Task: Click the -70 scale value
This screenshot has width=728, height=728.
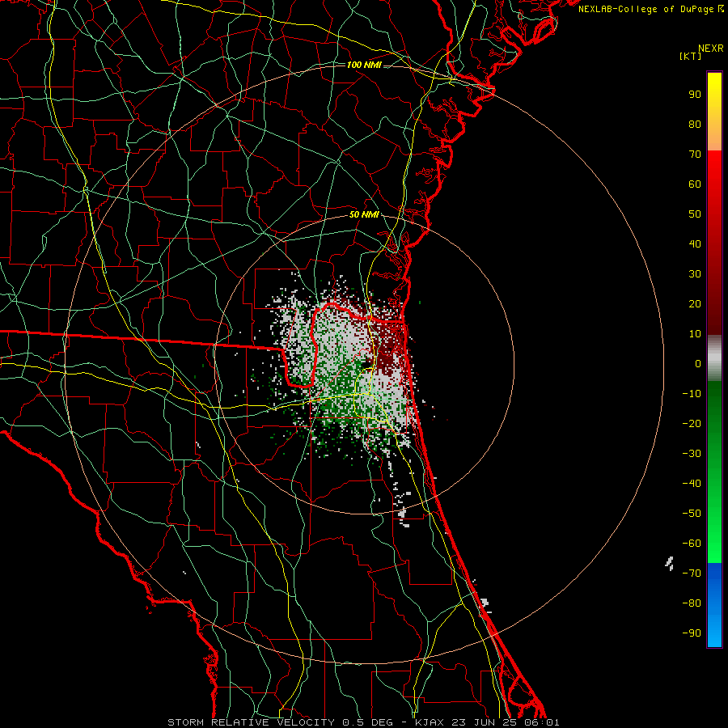Action: coord(692,574)
